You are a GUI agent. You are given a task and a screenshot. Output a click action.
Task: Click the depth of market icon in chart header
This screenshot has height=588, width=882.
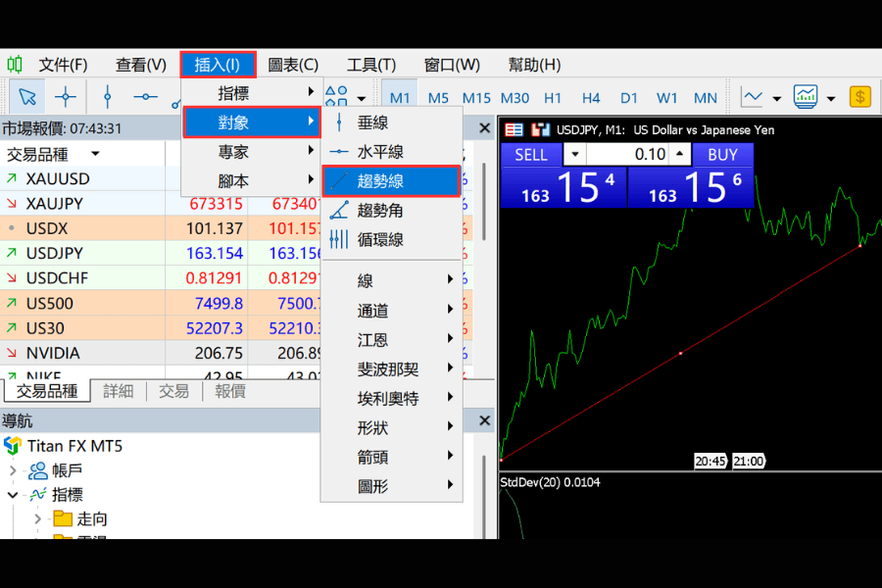513,130
